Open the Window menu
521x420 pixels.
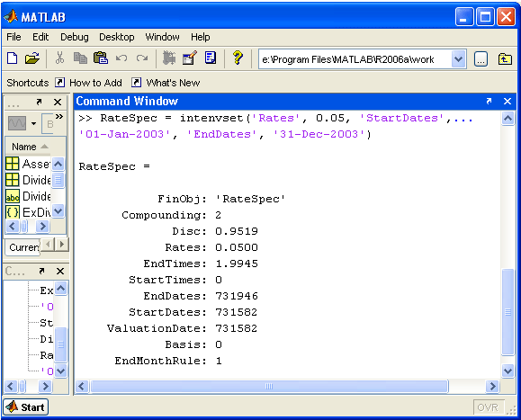point(162,37)
